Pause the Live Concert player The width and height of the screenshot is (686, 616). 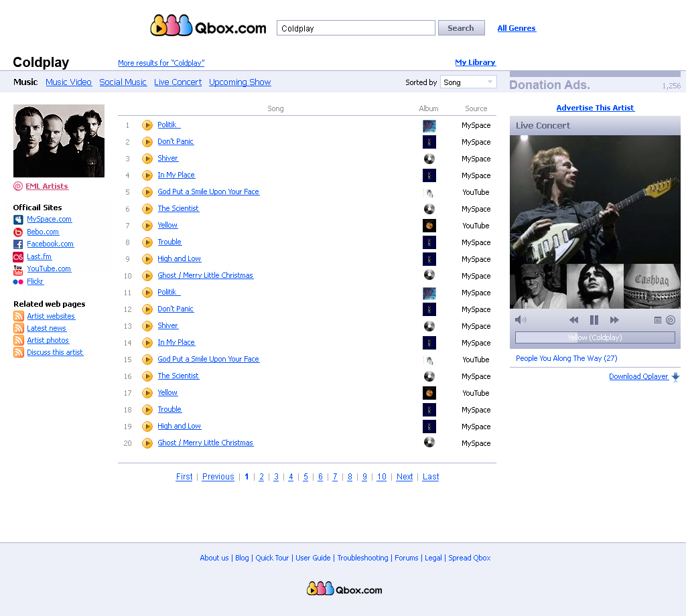click(x=594, y=320)
